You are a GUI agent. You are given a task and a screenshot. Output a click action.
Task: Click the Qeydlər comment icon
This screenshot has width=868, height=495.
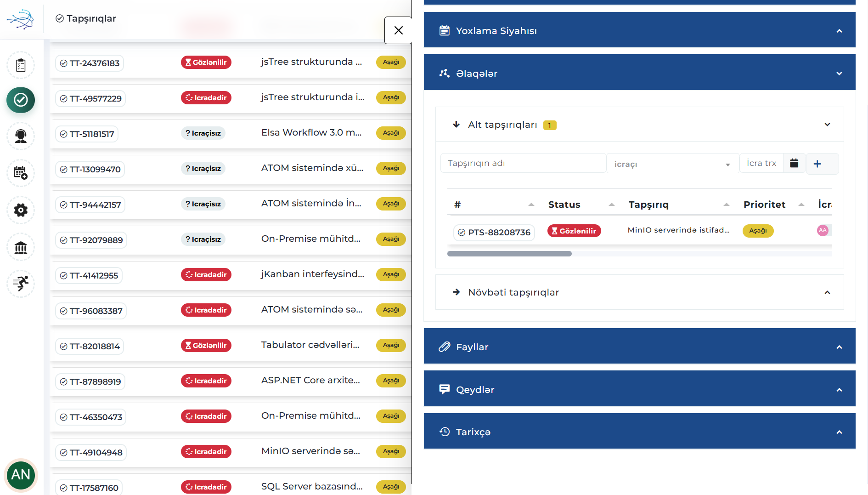coord(444,389)
